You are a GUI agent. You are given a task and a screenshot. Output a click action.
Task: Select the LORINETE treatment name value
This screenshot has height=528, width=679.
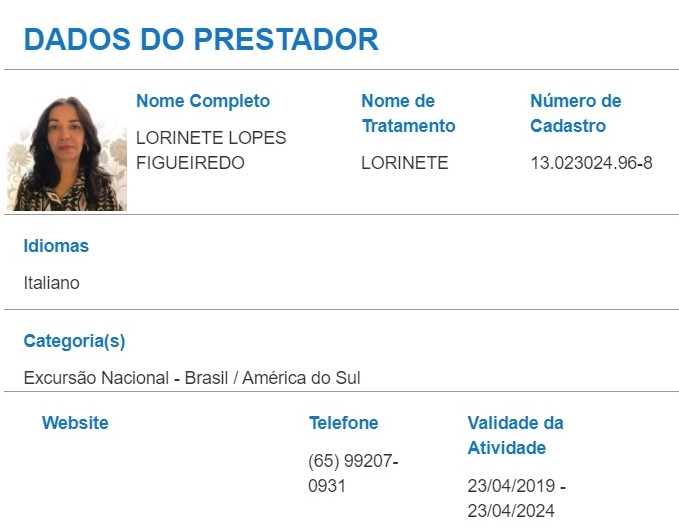click(x=405, y=163)
